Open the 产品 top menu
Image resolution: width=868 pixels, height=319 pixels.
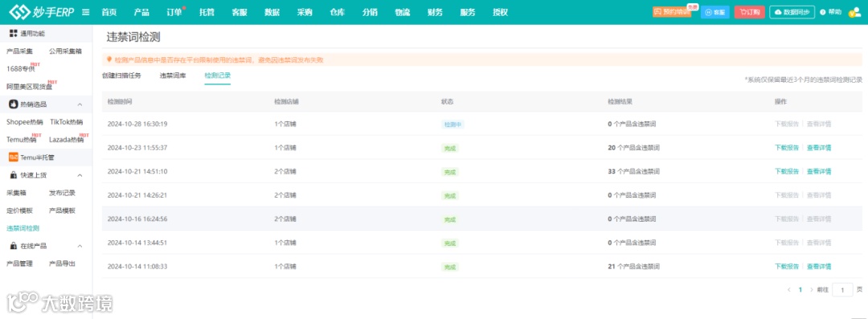pyautogui.click(x=141, y=12)
